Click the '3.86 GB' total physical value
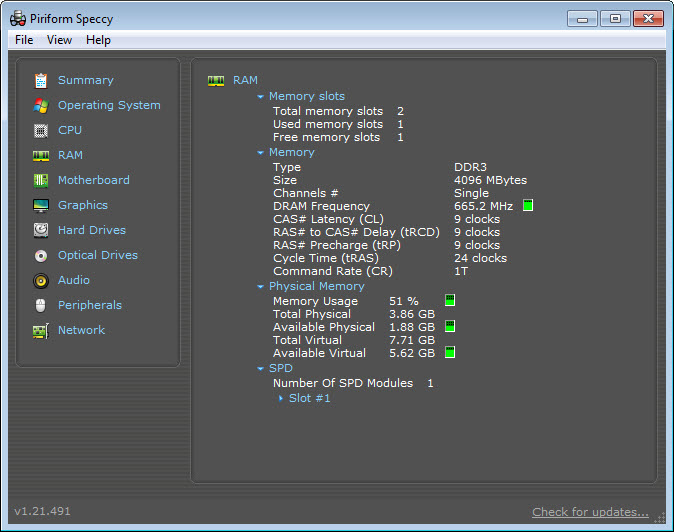 point(412,314)
